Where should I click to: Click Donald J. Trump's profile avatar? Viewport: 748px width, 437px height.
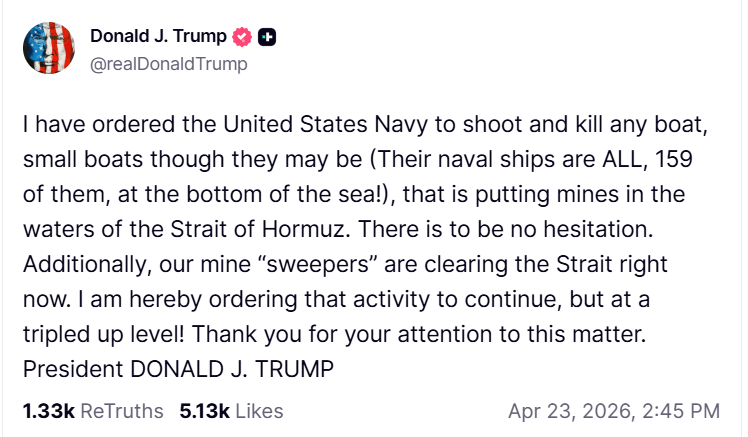[x=47, y=50]
